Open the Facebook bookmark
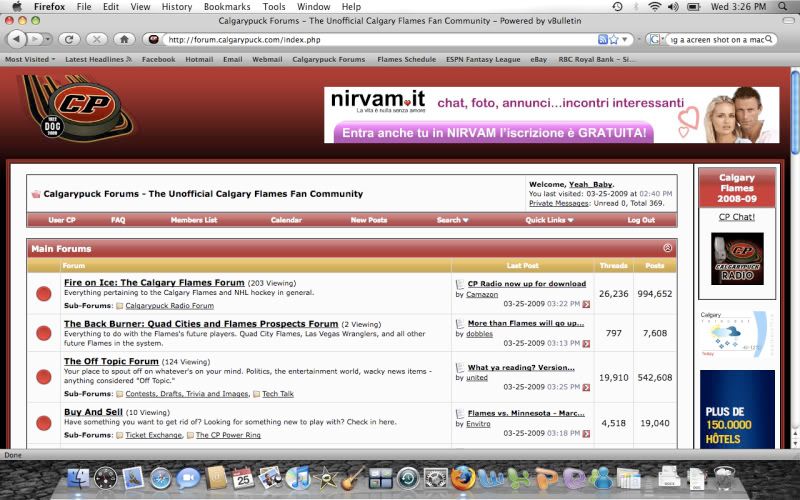This screenshot has height=500, width=800. [x=159, y=59]
